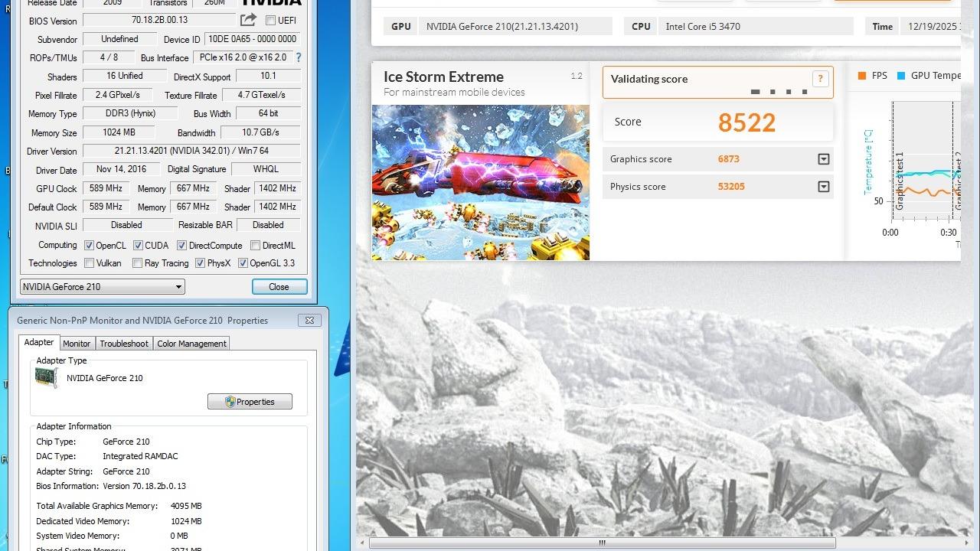Click the BIOS export share icon
Image resolution: width=980 pixels, height=551 pixels.
tap(248, 21)
